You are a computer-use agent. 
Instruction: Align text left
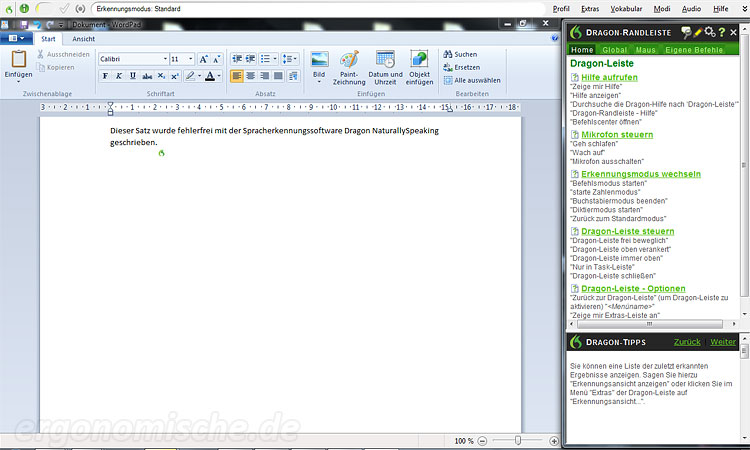pyautogui.click(x=237, y=76)
